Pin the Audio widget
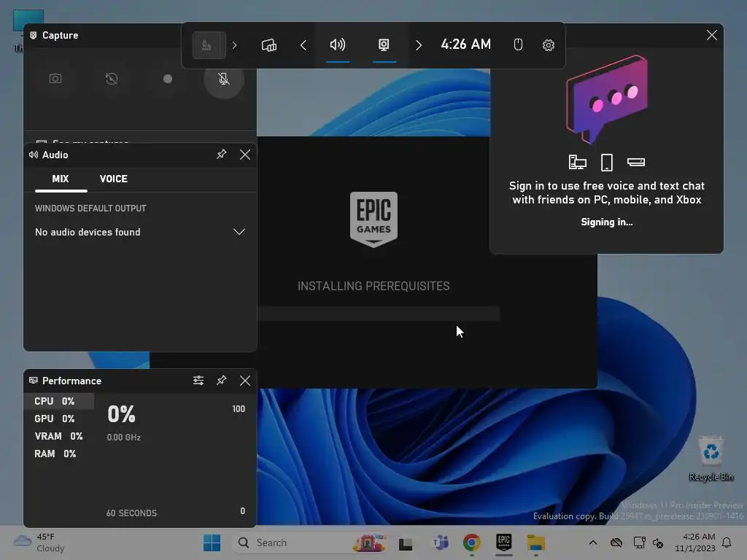 (x=222, y=155)
